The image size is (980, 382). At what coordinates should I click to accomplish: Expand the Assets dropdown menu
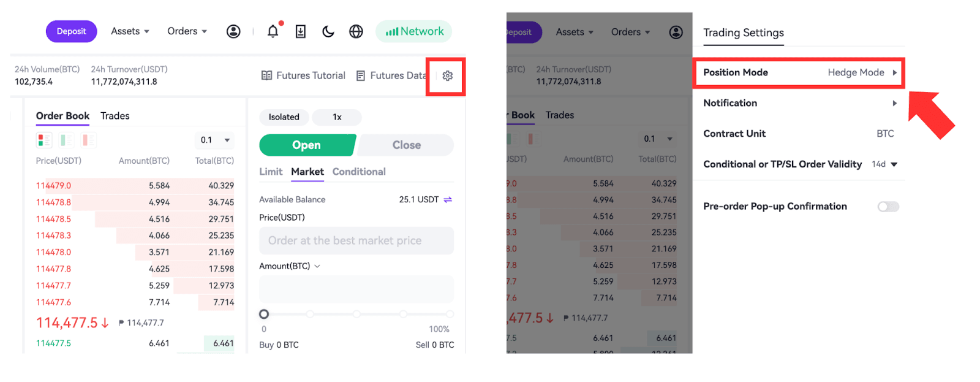[130, 31]
